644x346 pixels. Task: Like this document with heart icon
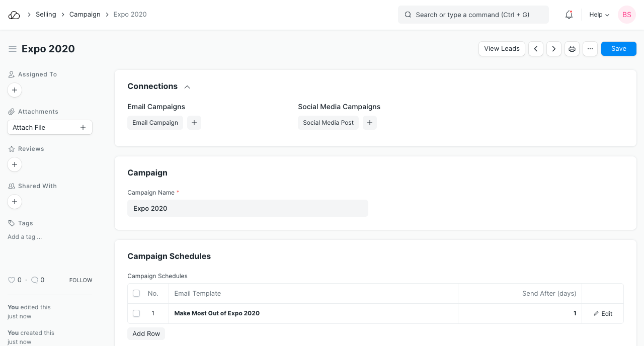12,280
